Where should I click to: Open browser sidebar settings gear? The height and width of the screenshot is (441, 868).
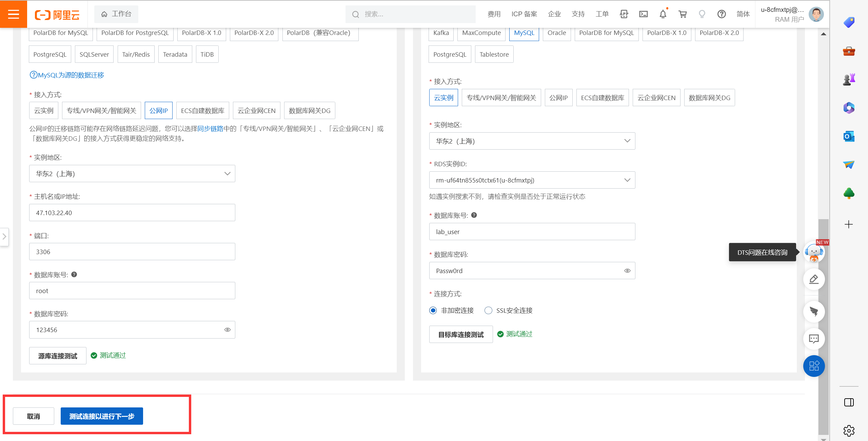coord(849,431)
